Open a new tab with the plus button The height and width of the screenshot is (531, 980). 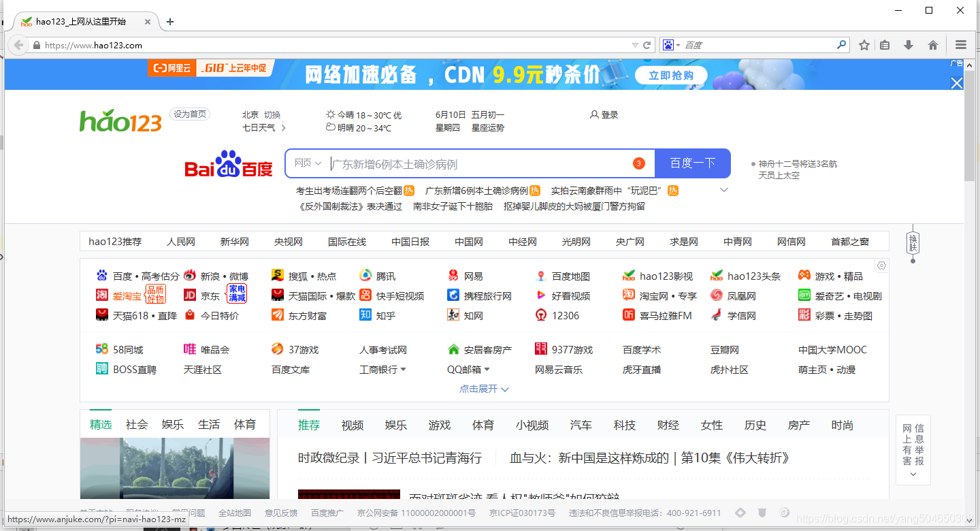tap(170, 22)
